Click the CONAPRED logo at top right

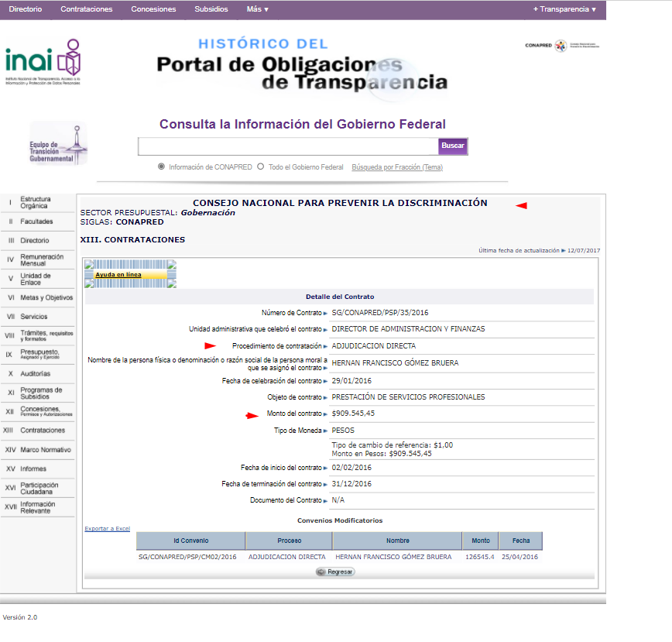coord(562,46)
